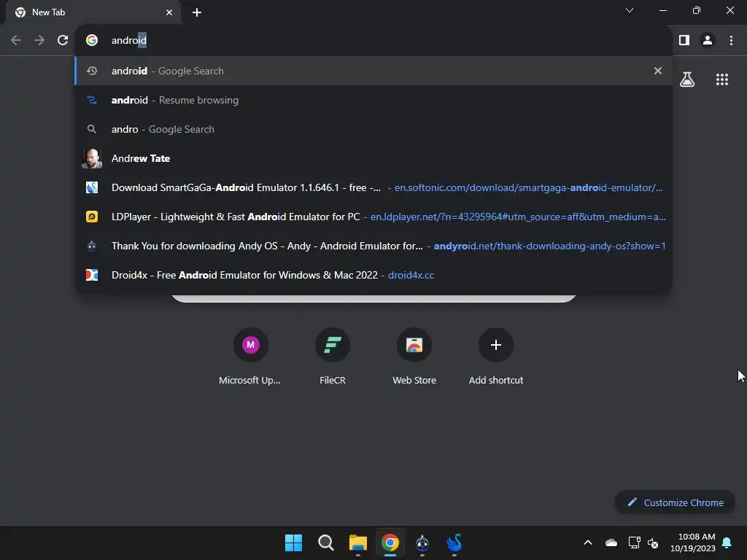This screenshot has height=560, width=747.
Task: Reload the page with the refresh icon
Action: (x=63, y=40)
